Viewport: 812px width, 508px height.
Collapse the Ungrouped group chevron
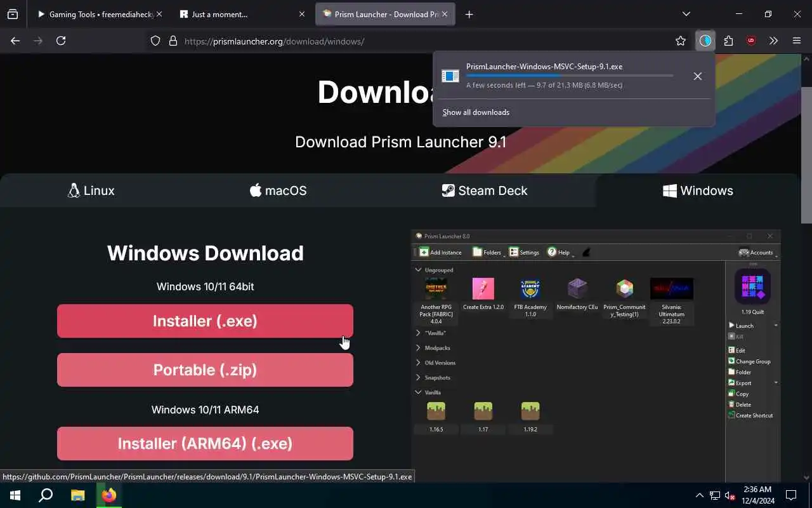[x=418, y=270]
